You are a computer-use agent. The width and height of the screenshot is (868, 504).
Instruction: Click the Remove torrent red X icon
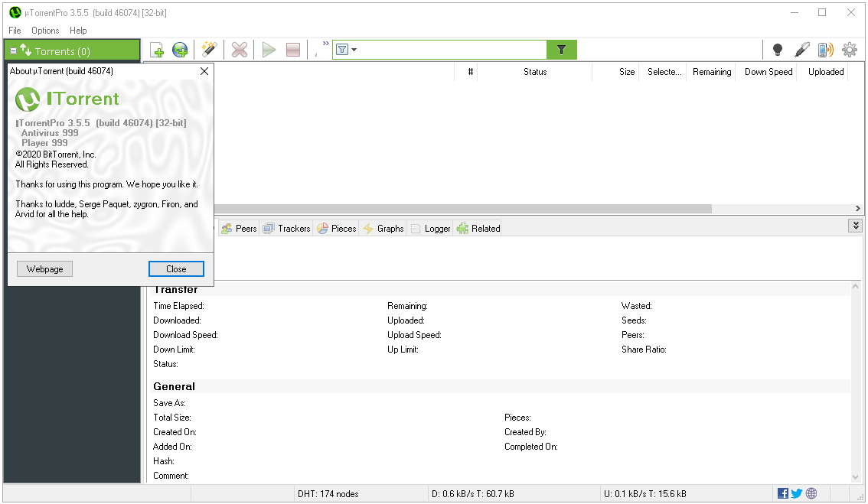239,50
